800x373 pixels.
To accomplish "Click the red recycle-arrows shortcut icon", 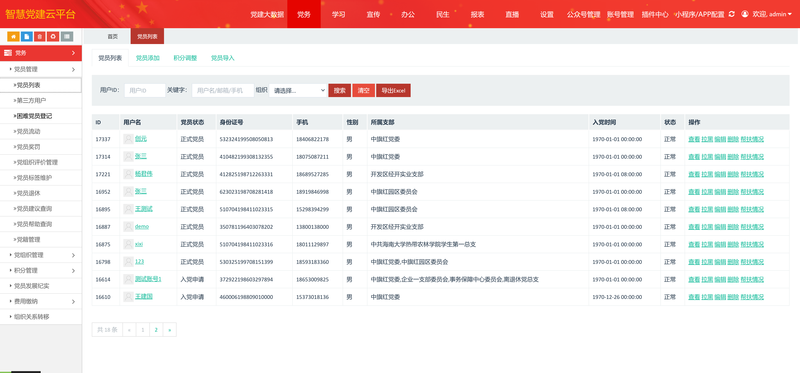I will click(x=53, y=36).
